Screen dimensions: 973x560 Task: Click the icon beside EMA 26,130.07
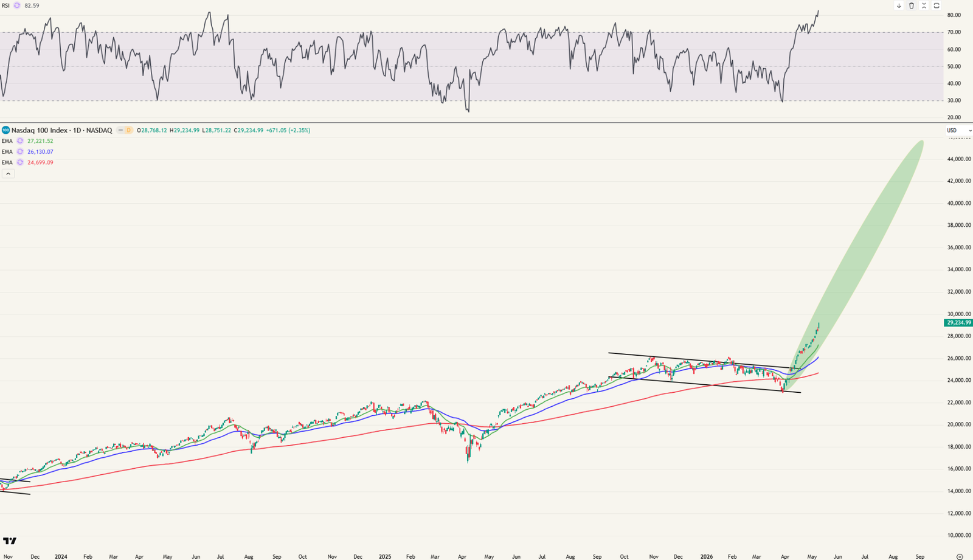tap(20, 152)
